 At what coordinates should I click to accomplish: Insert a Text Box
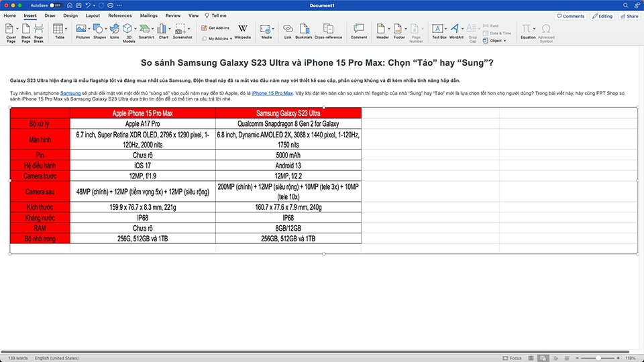(438, 29)
